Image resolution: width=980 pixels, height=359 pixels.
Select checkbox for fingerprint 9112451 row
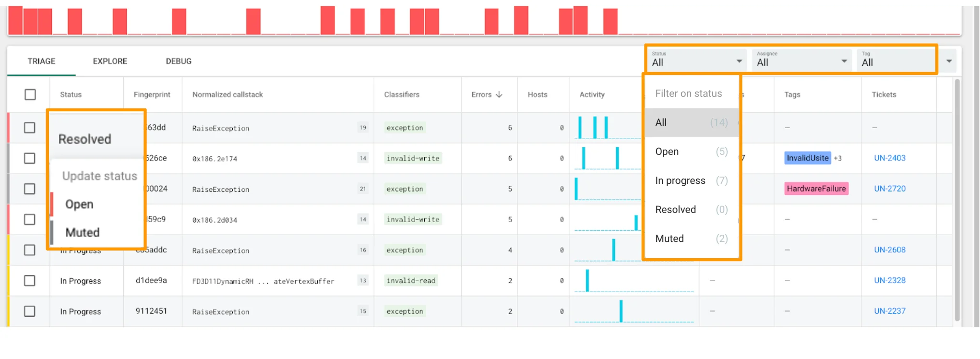(30, 311)
